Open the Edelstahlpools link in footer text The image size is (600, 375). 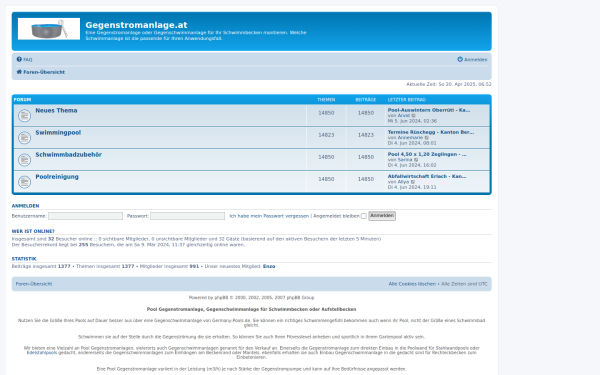[x=42, y=353]
